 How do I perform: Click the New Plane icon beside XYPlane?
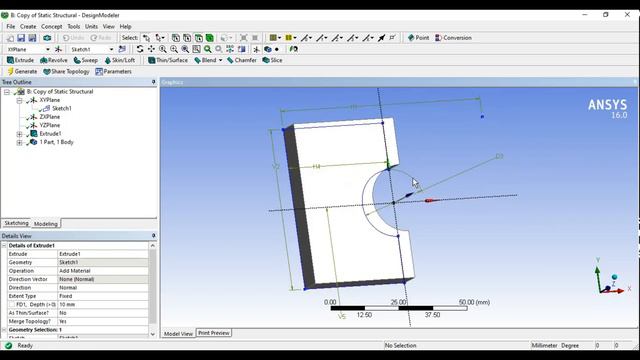58,49
